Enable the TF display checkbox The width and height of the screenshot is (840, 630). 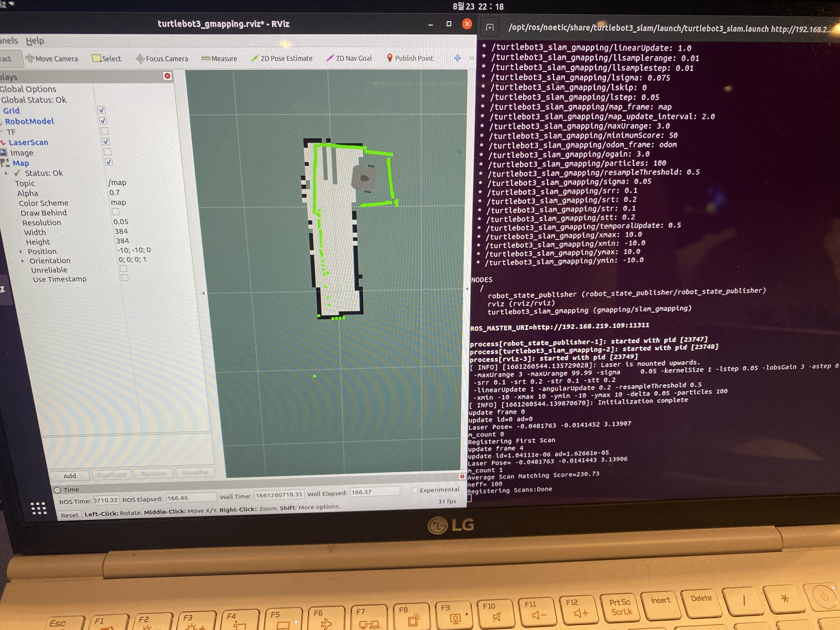tap(104, 131)
